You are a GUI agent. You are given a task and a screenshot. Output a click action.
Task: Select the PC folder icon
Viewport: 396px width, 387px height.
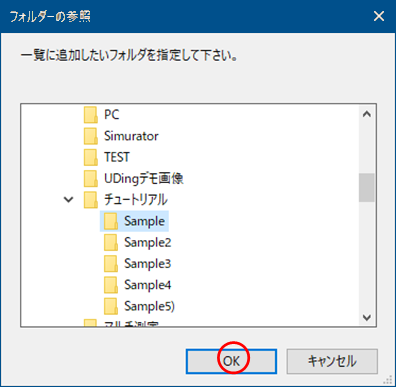click(x=90, y=115)
